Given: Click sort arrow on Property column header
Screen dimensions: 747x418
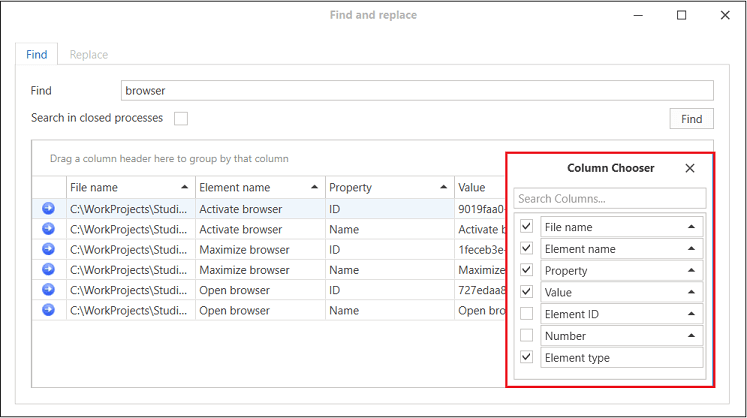Looking at the screenshot, I should (x=443, y=187).
